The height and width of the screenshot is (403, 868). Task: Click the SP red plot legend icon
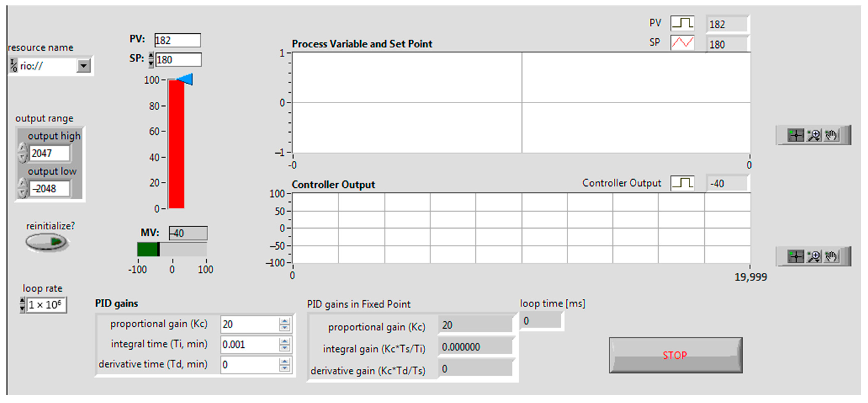coord(682,43)
